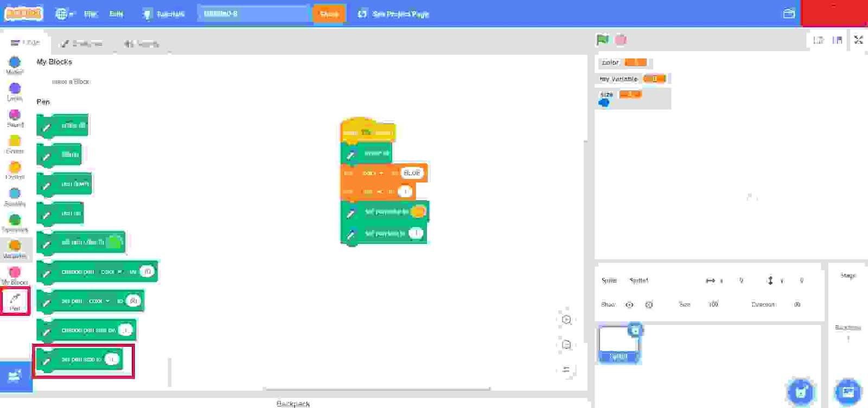Select the Variables block category

point(15,250)
